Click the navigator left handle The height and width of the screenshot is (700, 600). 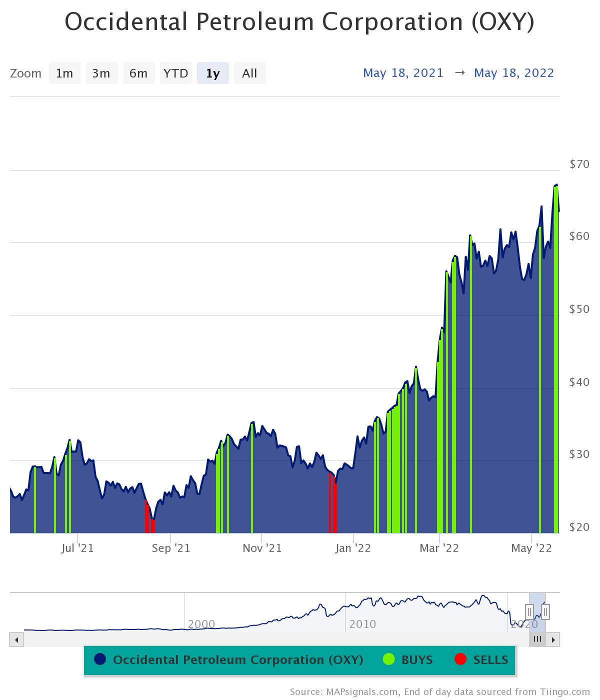tap(529, 611)
